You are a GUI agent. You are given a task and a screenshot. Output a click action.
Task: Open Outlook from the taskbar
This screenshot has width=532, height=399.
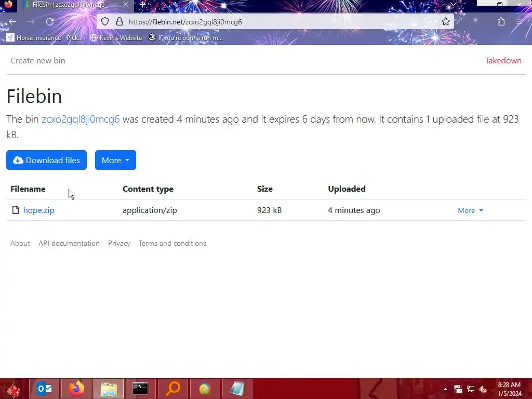click(44, 389)
